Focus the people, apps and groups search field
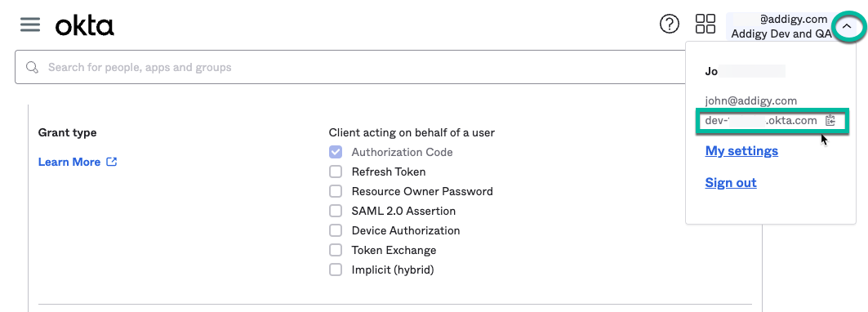The height and width of the screenshot is (312, 868). coord(354,68)
